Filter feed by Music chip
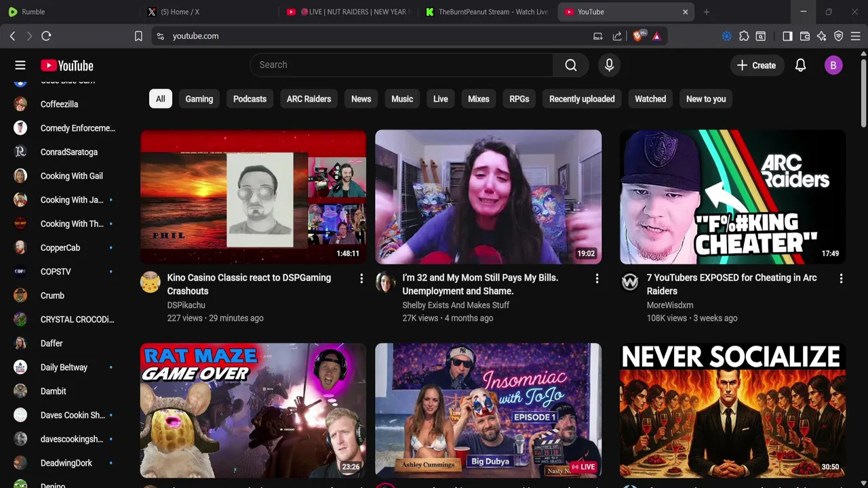Screen dimensions: 868x488 (402, 99)
